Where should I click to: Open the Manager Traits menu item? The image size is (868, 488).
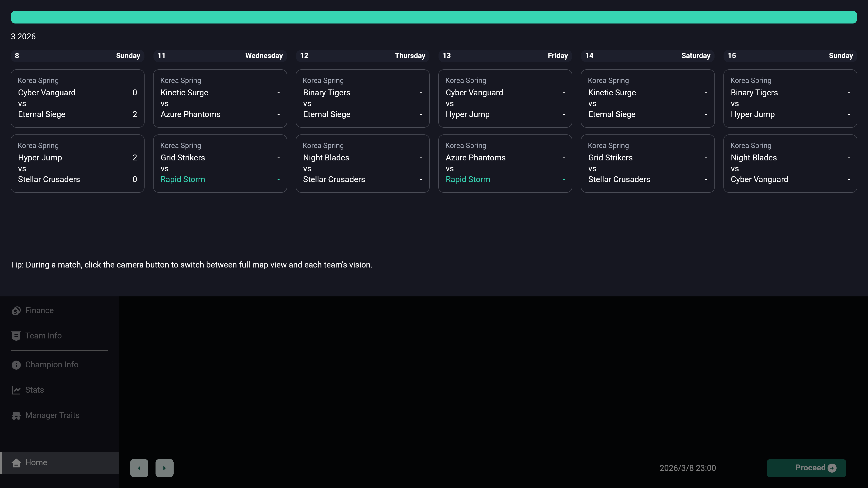coord(52,415)
